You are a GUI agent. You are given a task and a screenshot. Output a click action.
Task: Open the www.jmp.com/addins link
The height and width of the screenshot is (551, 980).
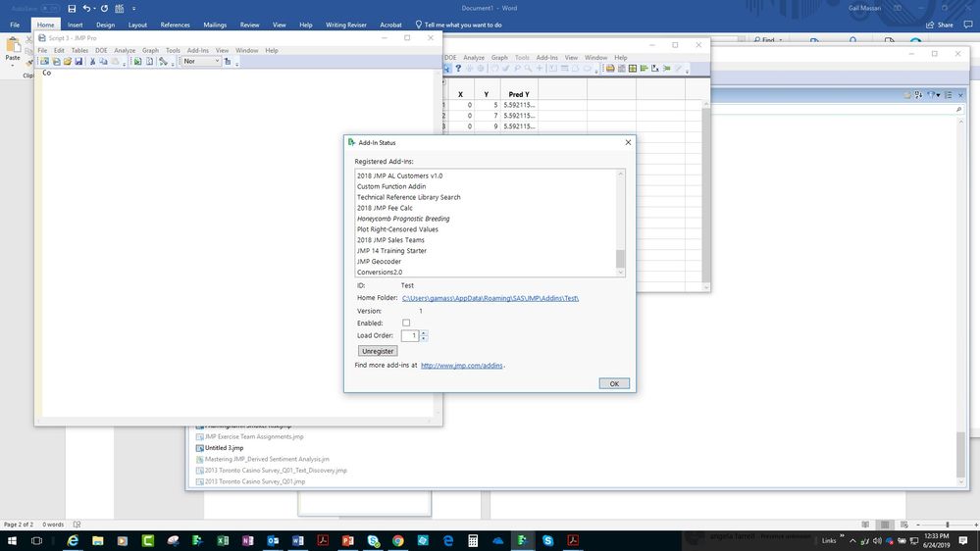(461, 366)
